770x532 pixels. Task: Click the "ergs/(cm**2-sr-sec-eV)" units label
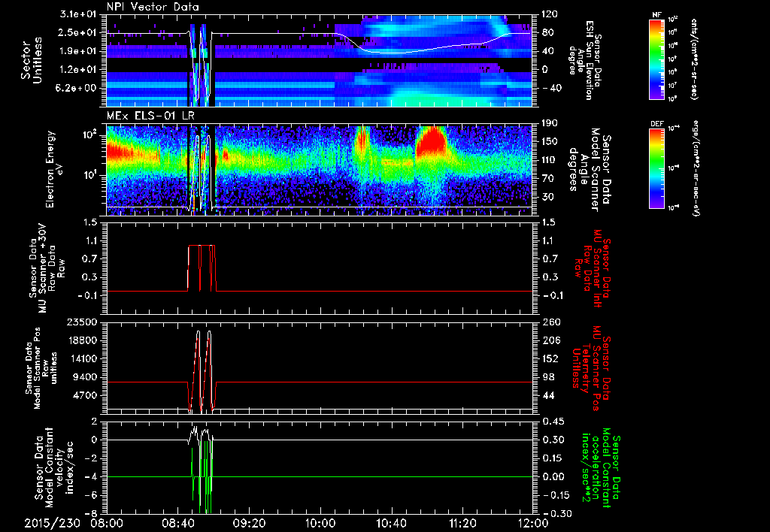[696, 168]
